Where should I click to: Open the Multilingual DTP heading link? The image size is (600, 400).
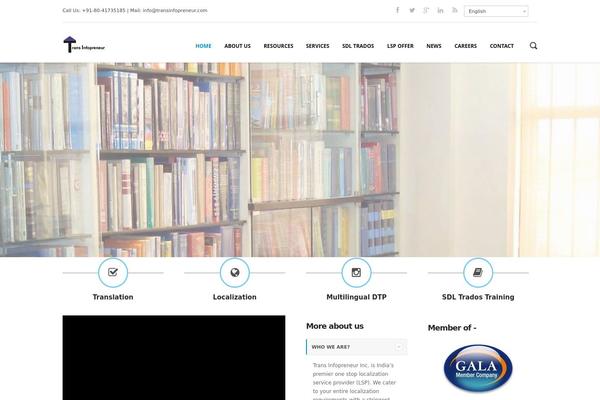click(x=356, y=297)
